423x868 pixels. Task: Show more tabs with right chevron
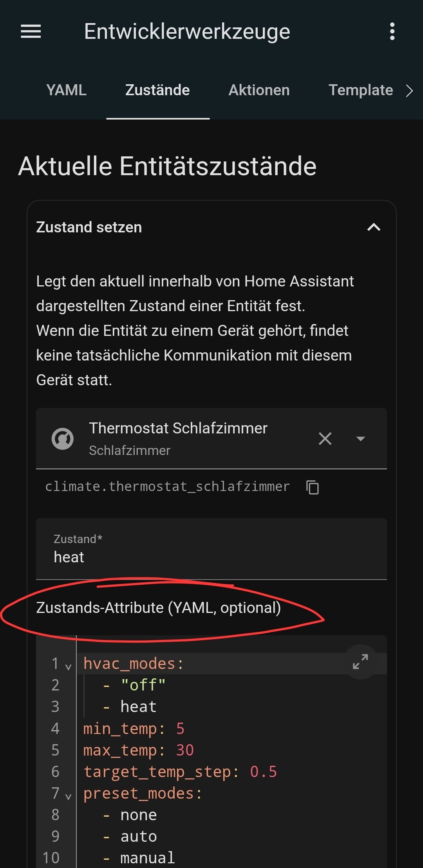(x=409, y=91)
